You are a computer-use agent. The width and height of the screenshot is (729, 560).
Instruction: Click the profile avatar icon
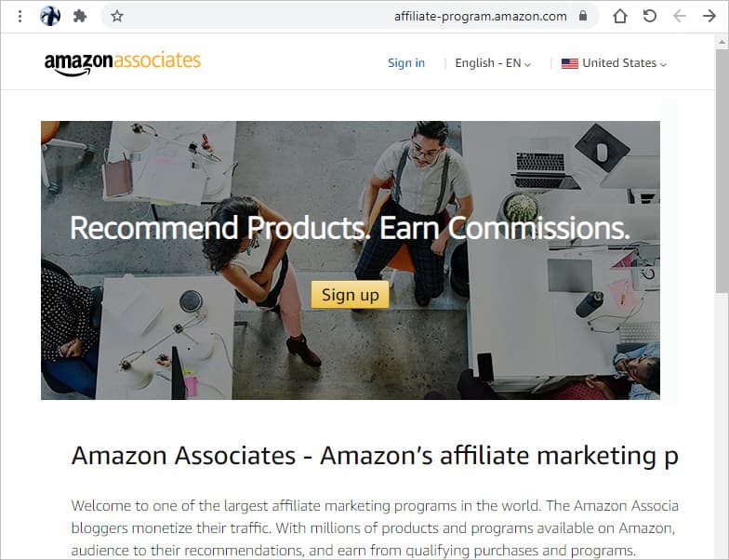pos(50,17)
